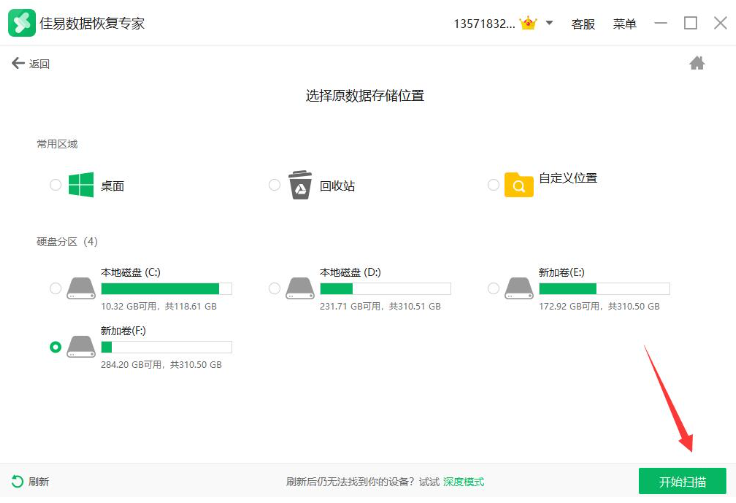
Task: Click the green app logo icon
Action: pos(22,23)
